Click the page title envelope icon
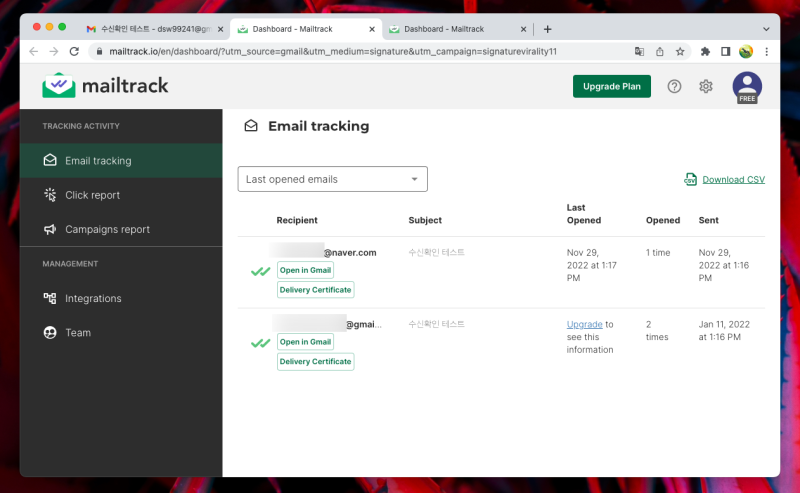The image size is (800, 493). pos(251,126)
